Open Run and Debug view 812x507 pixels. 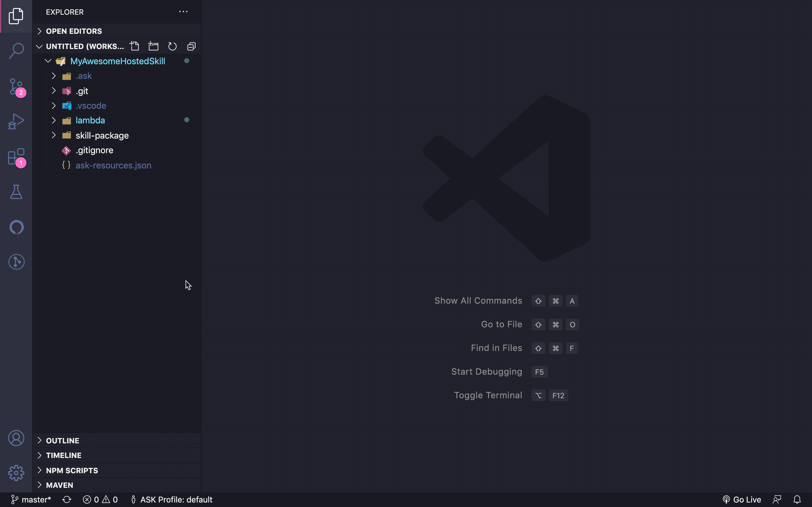(x=16, y=121)
